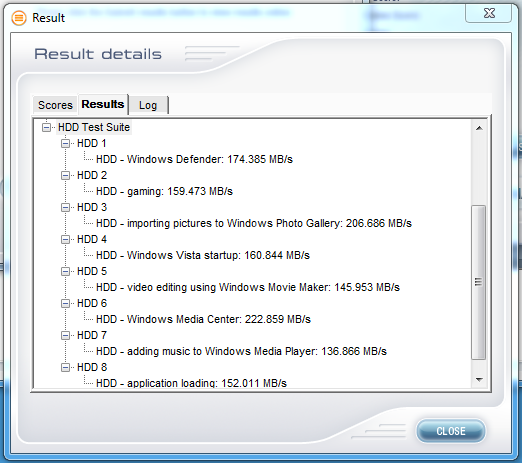Viewport: 522px width, 463px height.
Task: Select the Windows Media Player 136.866 MB/s row
Action: coord(241,351)
